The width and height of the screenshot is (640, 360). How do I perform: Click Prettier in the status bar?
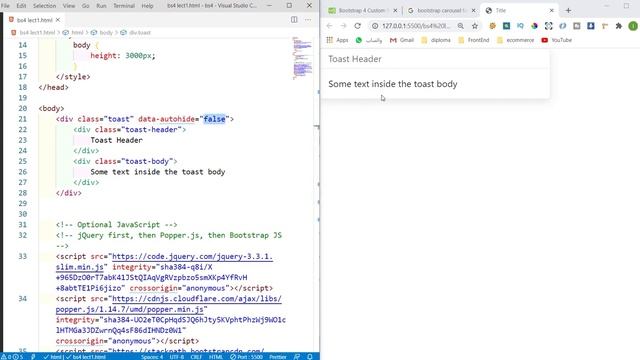click(278, 357)
